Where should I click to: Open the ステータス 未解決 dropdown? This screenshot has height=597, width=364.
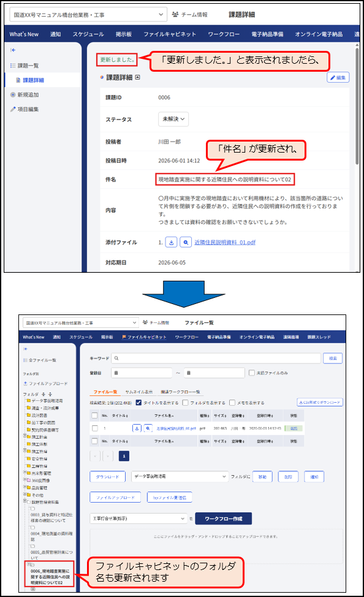point(173,119)
